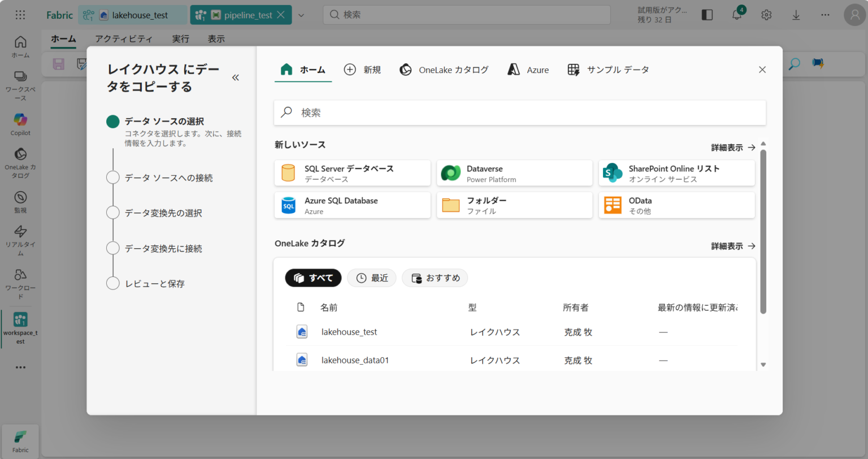Viewport: 868px width, 459px height.
Task: Select ホーム tab in dialog
Action: click(x=303, y=70)
